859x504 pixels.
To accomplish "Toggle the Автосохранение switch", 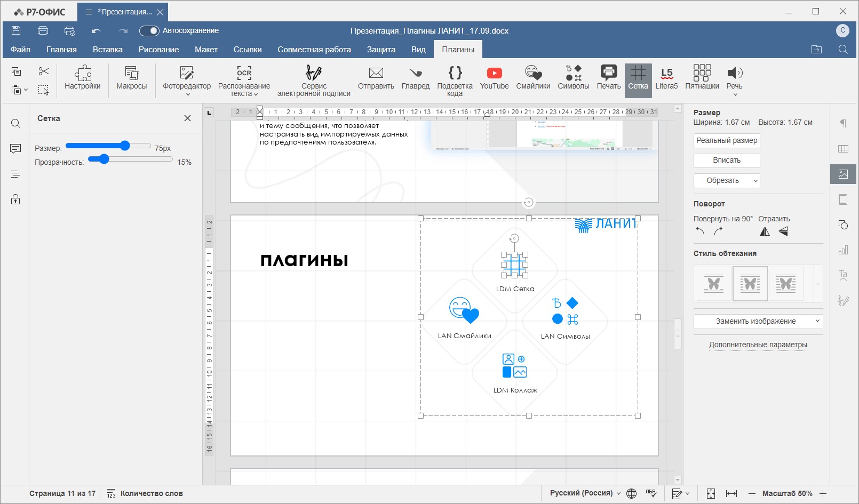I will tap(149, 31).
